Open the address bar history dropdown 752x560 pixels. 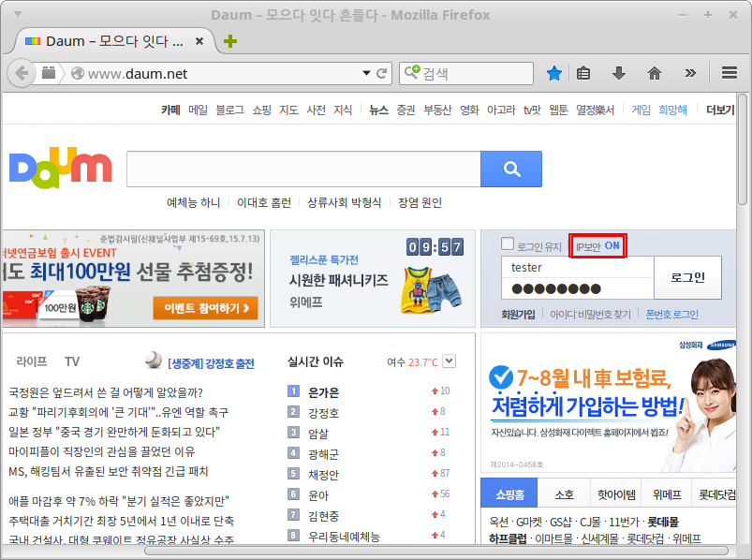[366, 73]
